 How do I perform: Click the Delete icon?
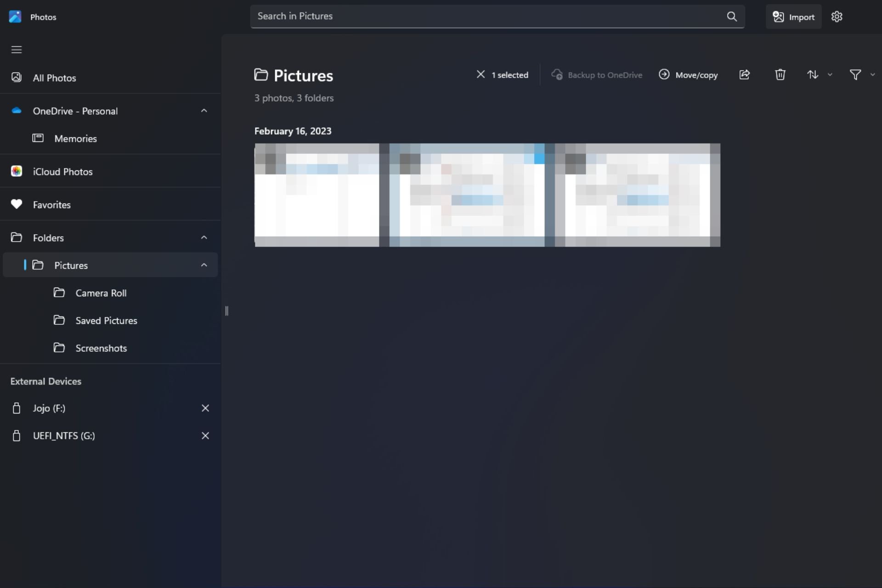point(780,74)
